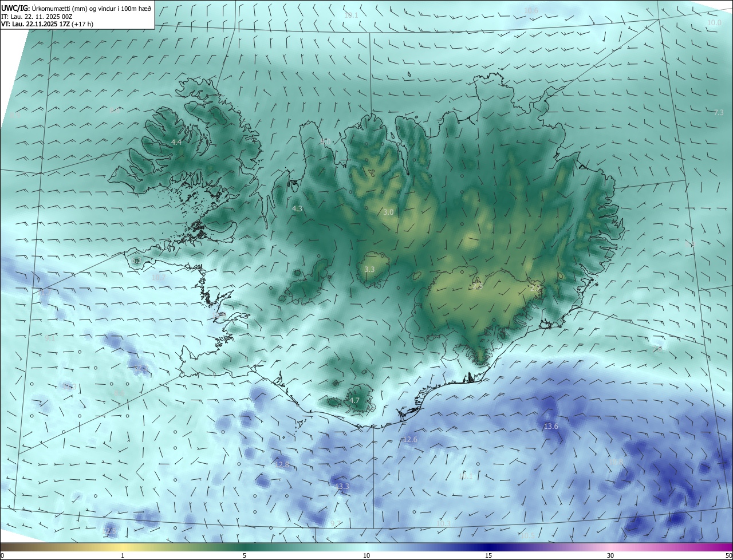
Task: Click the 7.3 value near the east edge
Action: click(x=719, y=113)
